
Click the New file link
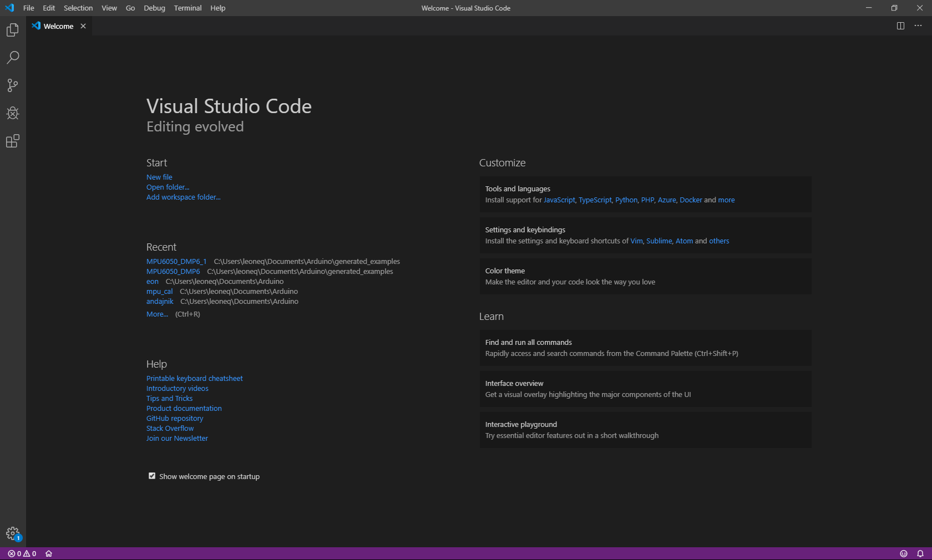159,177
